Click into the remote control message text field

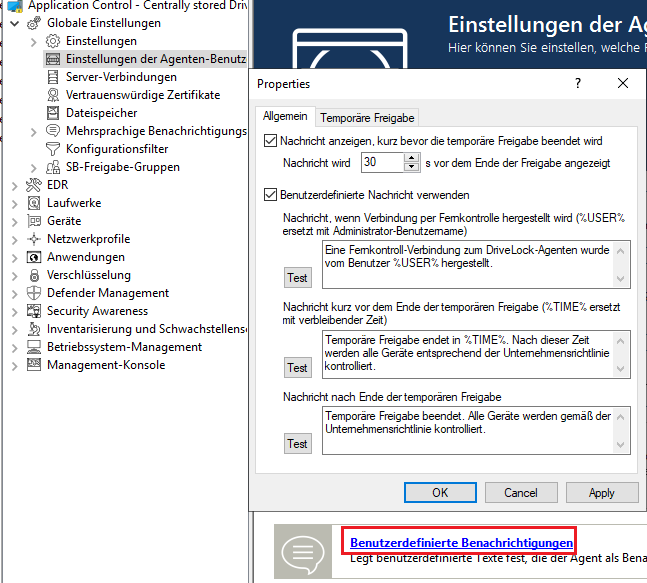pyautogui.click(x=468, y=264)
